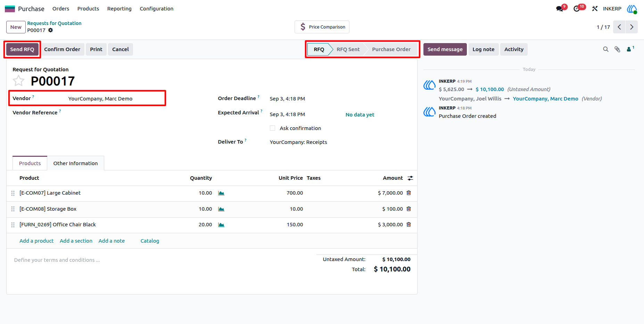Go to the next record arrow

coord(631,27)
